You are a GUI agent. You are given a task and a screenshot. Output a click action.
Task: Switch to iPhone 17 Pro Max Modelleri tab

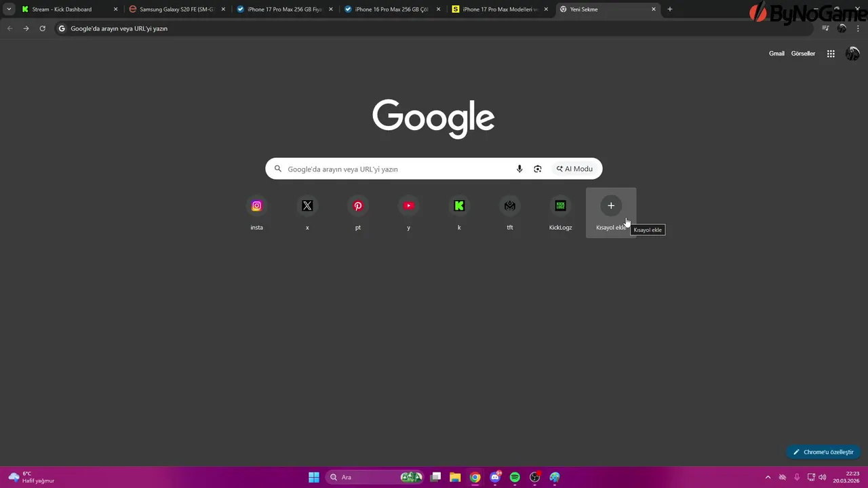[500, 9]
